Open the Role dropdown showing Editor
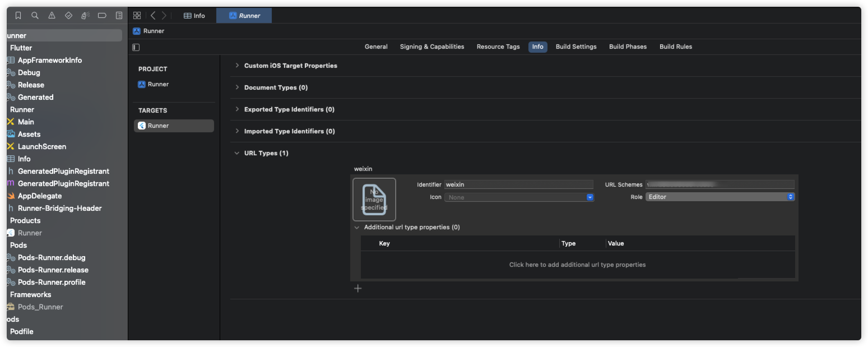This screenshot has height=347, width=868. 720,197
